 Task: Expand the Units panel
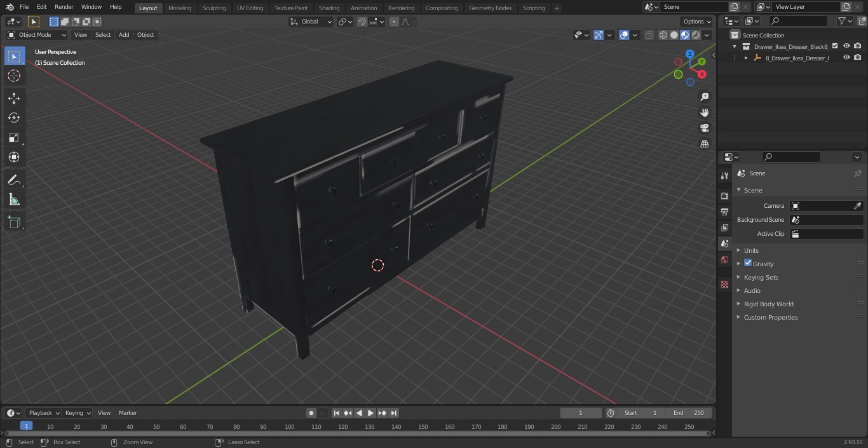[x=751, y=250]
